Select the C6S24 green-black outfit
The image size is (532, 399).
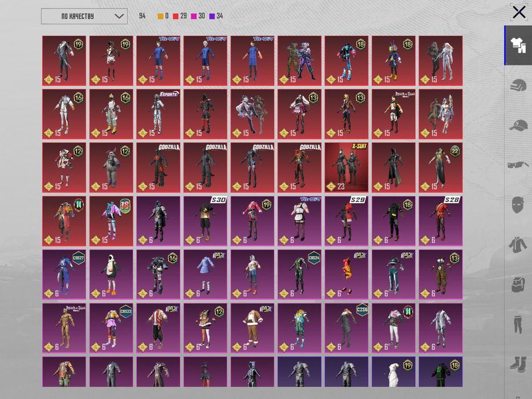point(299,275)
